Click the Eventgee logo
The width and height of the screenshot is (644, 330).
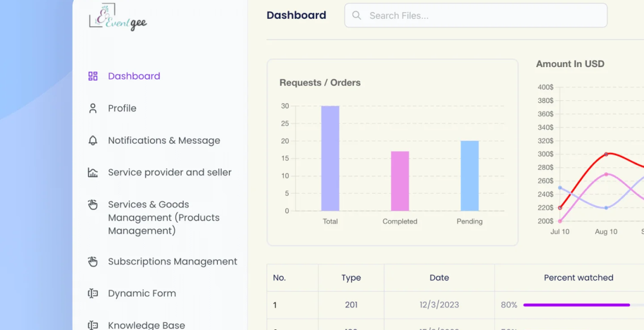point(118,18)
